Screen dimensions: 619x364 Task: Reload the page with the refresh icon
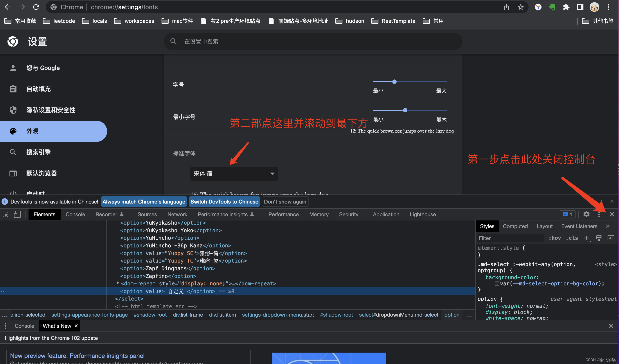tap(36, 7)
